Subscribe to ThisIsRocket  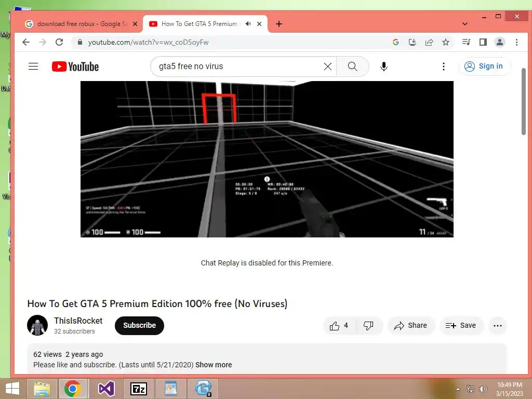pyautogui.click(x=139, y=325)
